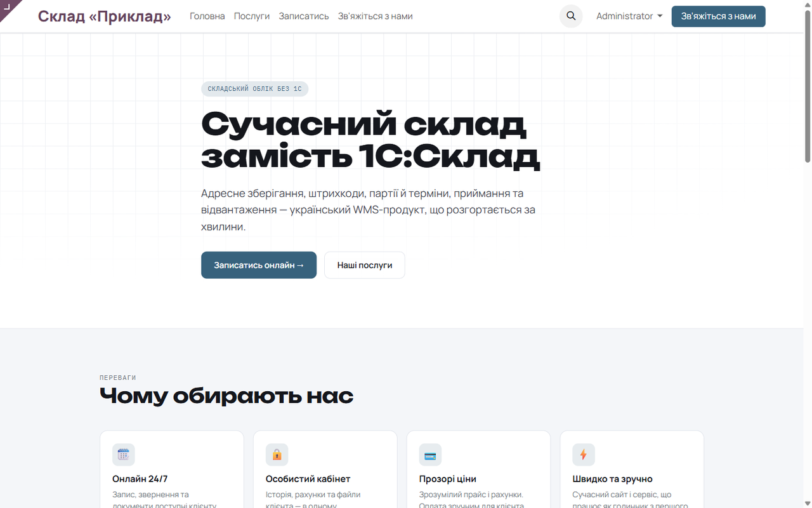The height and width of the screenshot is (508, 812).
Task: Open the search magnifier icon
Action: tap(571, 17)
